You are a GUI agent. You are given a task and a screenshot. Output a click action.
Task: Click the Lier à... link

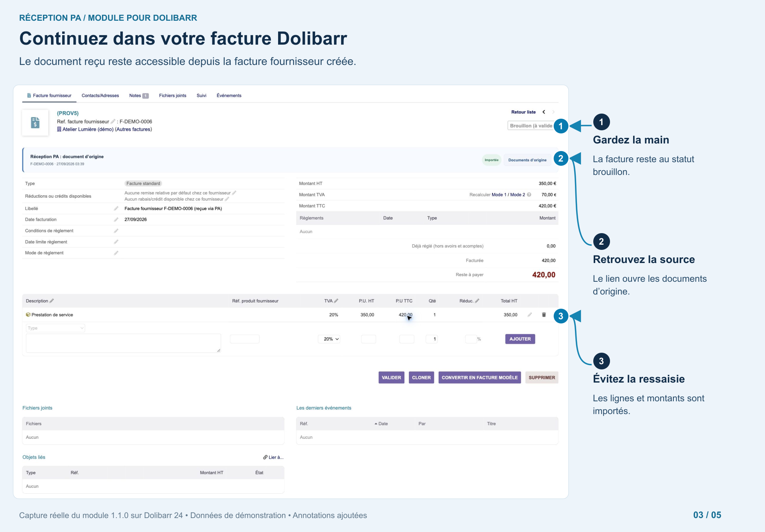click(273, 457)
